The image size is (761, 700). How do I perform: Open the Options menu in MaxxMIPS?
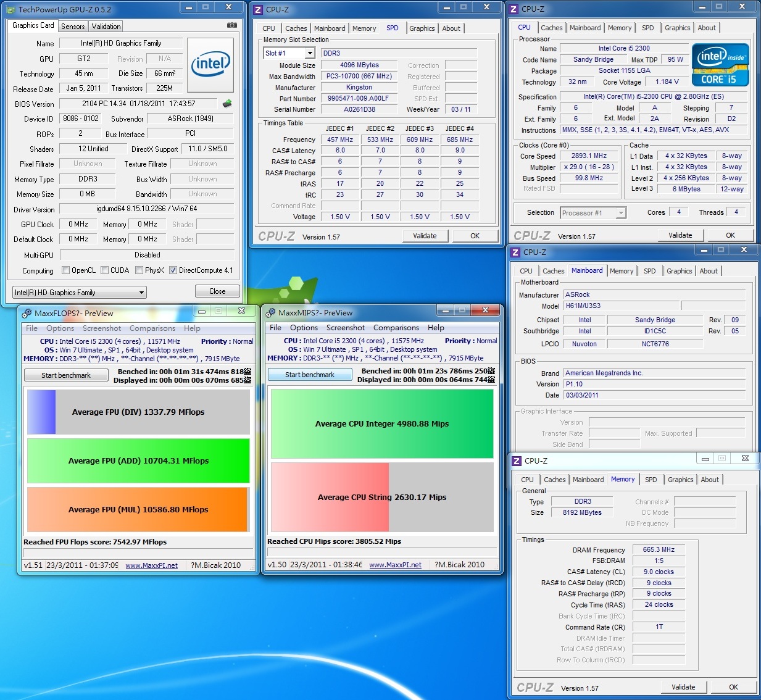point(304,328)
